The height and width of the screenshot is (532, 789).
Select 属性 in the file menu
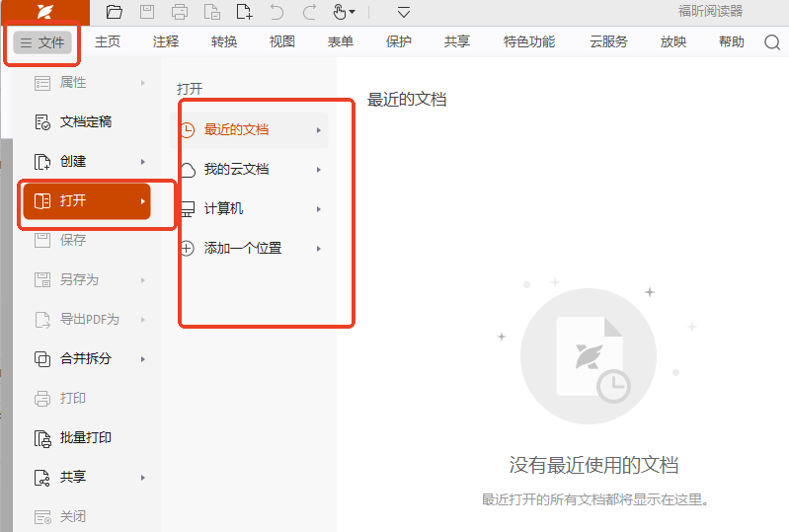[87, 83]
